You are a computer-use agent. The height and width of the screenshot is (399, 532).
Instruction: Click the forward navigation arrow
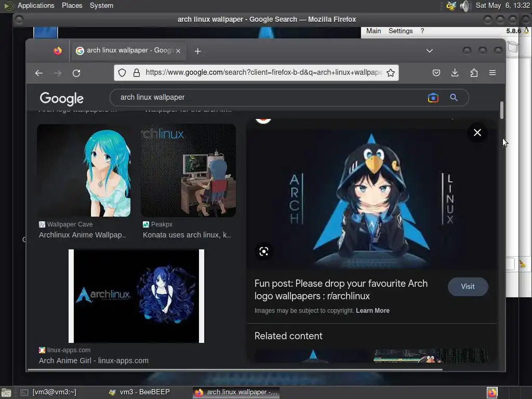click(x=58, y=73)
